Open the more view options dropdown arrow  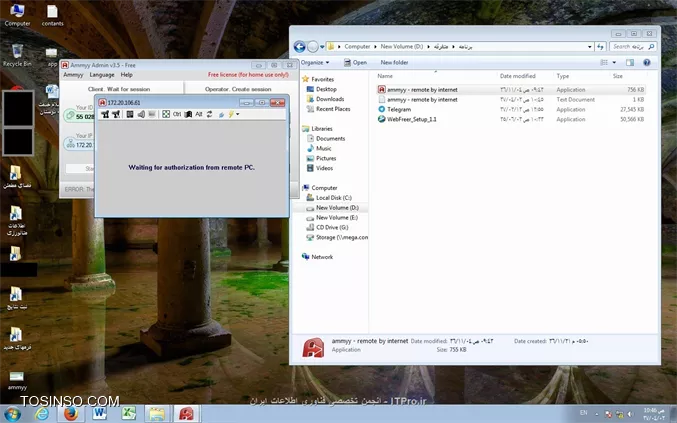tap(614, 63)
